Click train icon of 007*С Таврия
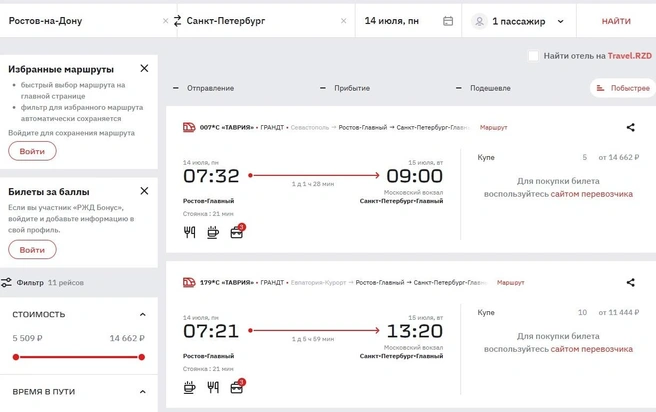This screenshot has width=656, height=412. click(189, 127)
